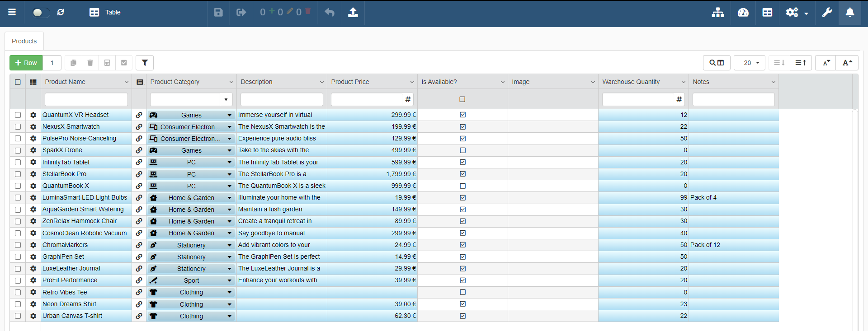Viewport: 868px width, 331px height.
Task: Open settings gear for SparkX Drone row
Action: (33, 150)
